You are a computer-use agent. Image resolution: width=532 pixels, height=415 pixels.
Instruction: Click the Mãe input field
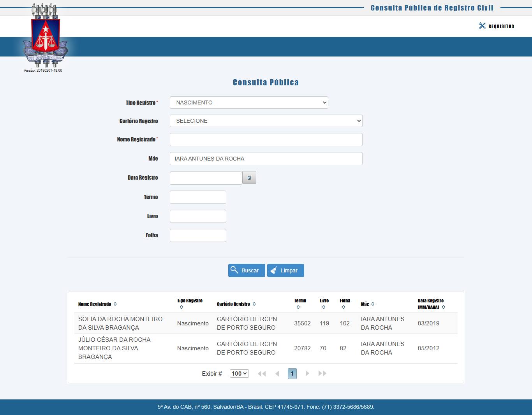point(266,159)
